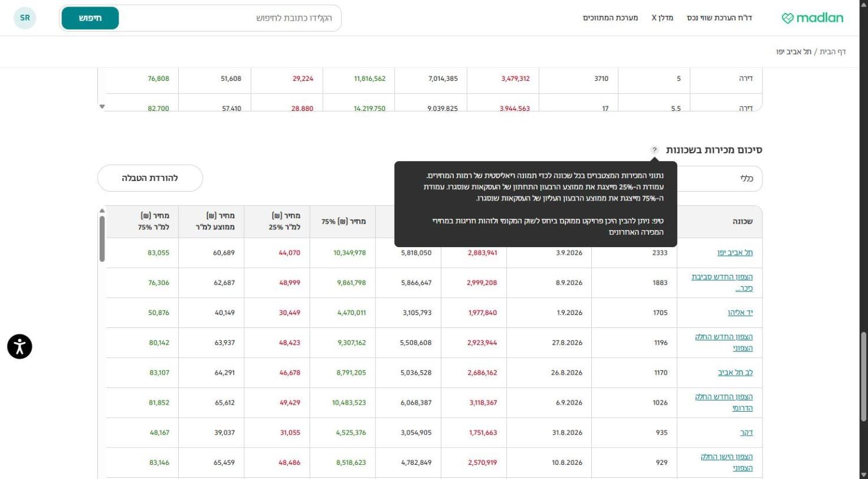
Task: Open the כללי filter dropdown
Action: point(720,178)
